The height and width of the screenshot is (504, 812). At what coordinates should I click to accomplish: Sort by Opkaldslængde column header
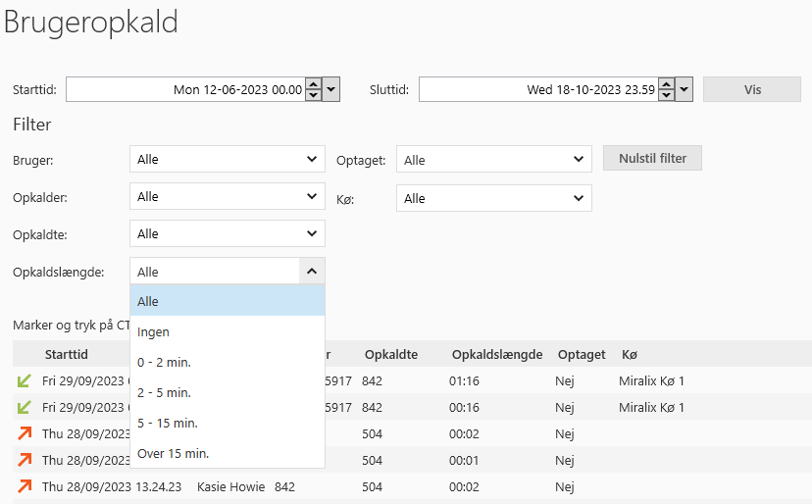[496, 354]
